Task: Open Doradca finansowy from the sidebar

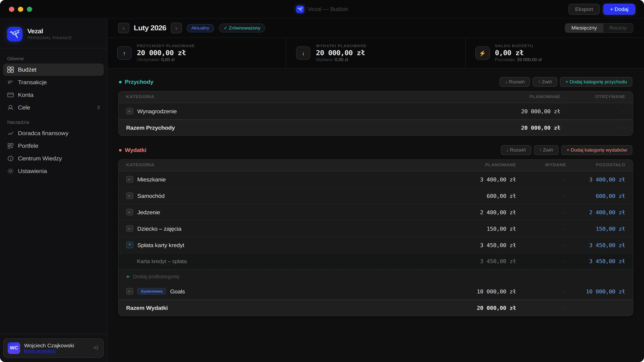Action: click(x=43, y=133)
